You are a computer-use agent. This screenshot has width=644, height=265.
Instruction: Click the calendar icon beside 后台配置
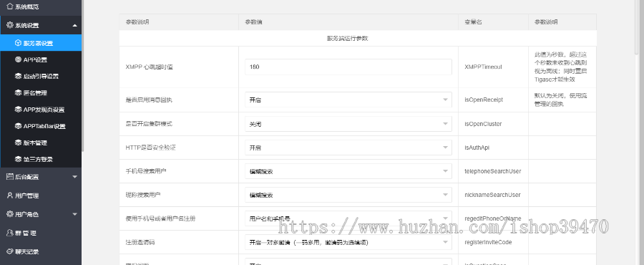click(x=10, y=177)
